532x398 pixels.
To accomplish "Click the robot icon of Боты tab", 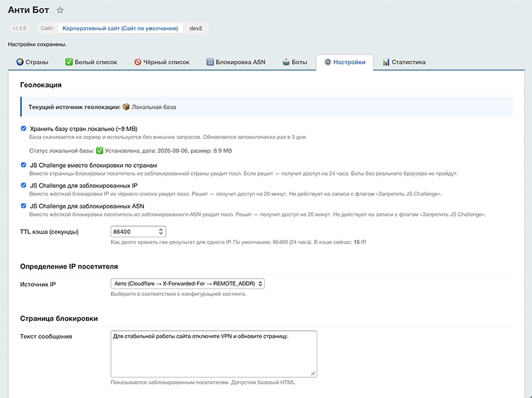I will [x=286, y=62].
